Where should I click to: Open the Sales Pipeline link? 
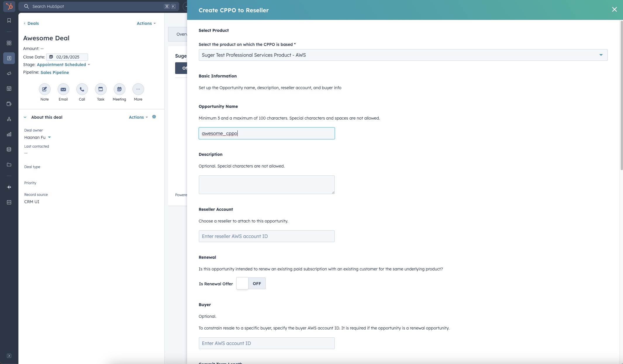pyautogui.click(x=55, y=73)
